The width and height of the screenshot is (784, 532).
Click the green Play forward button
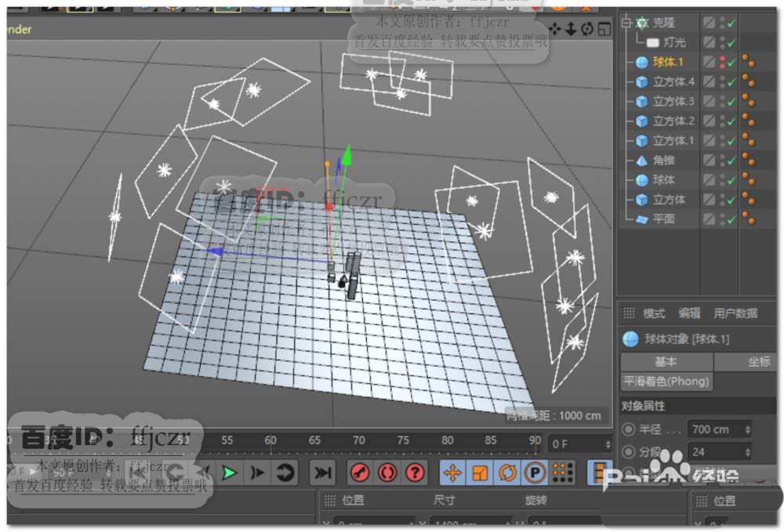(229, 472)
